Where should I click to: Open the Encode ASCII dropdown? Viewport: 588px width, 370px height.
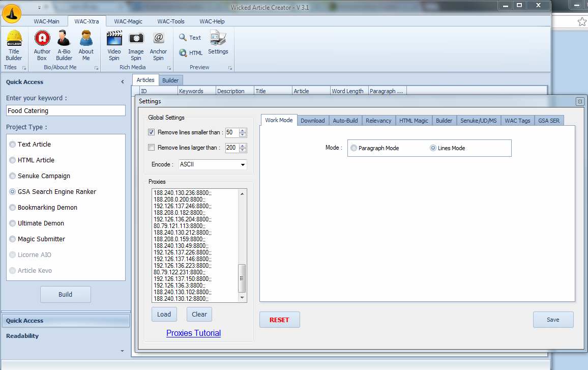243,164
